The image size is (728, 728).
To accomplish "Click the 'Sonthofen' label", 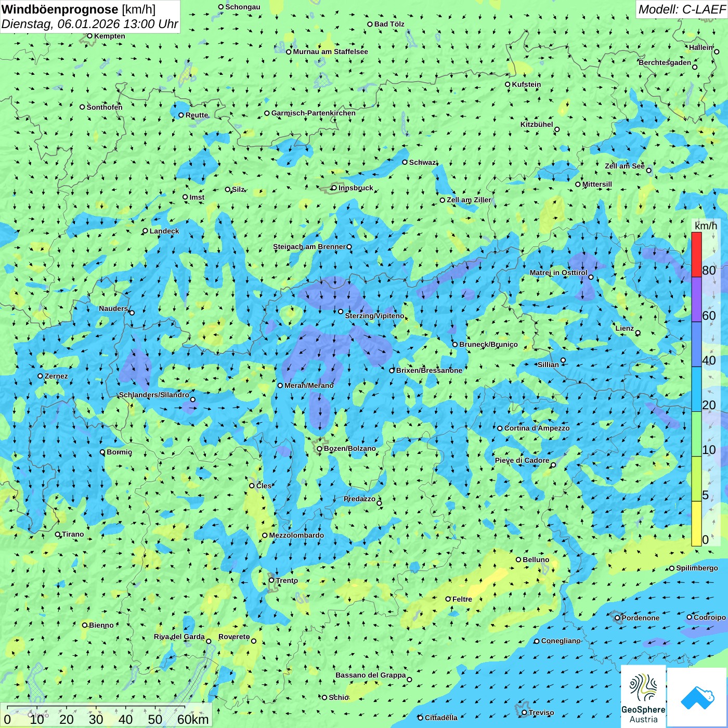I will point(105,107).
